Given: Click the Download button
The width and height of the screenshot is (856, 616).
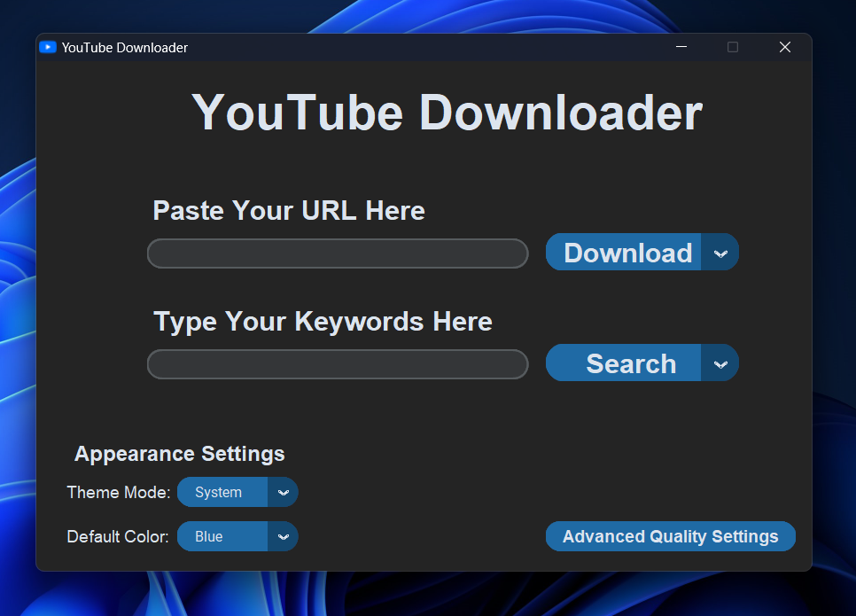Looking at the screenshot, I should (x=624, y=253).
